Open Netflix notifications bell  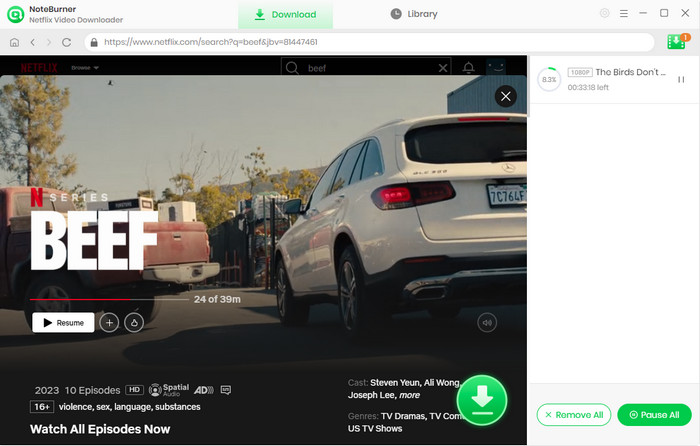(x=468, y=67)
